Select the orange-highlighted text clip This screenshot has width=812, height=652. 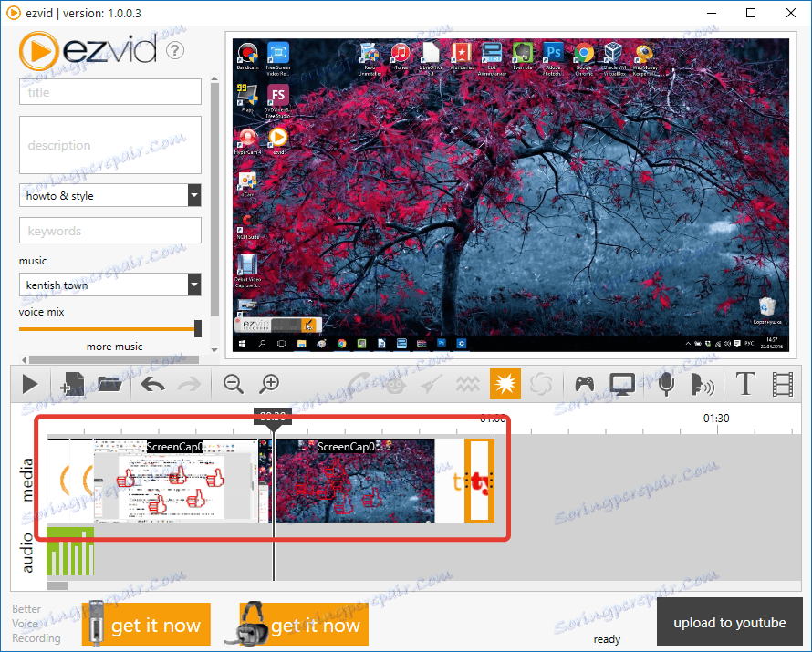click(x=480, y=481)
